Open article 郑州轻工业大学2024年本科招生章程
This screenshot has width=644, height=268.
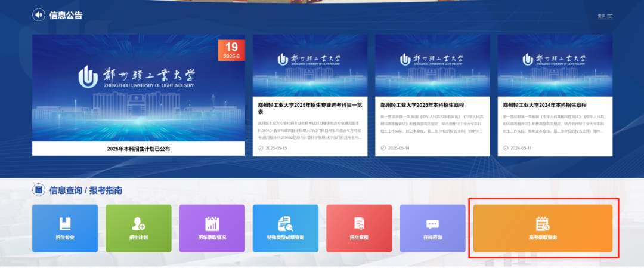(x=544, y=105)
